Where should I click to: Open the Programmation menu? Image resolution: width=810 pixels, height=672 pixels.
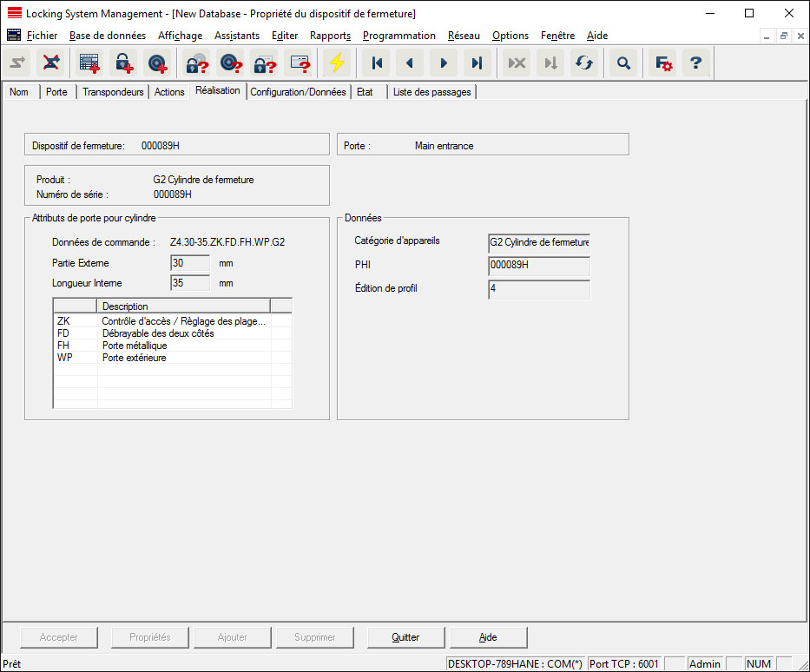coord(398,36)
